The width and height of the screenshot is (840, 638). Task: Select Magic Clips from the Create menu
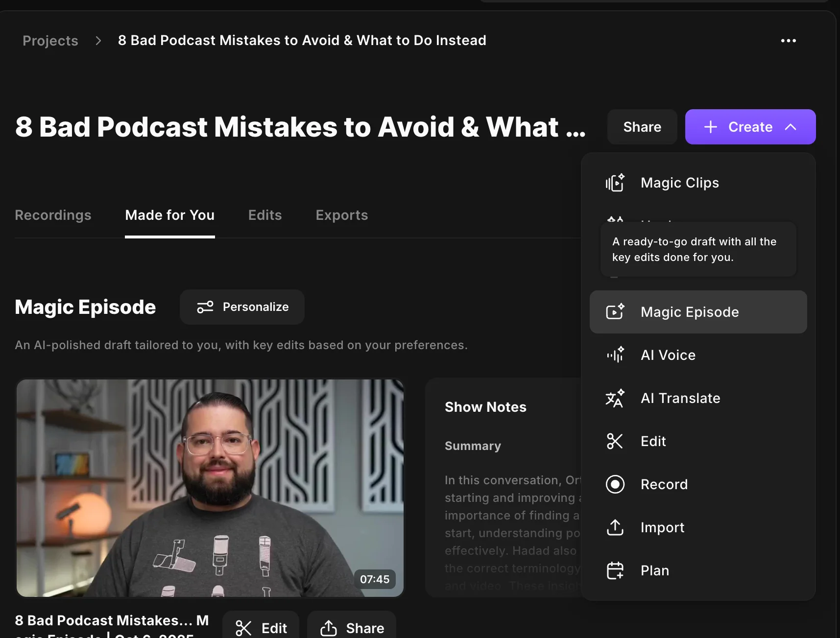(x=679, y=183)
